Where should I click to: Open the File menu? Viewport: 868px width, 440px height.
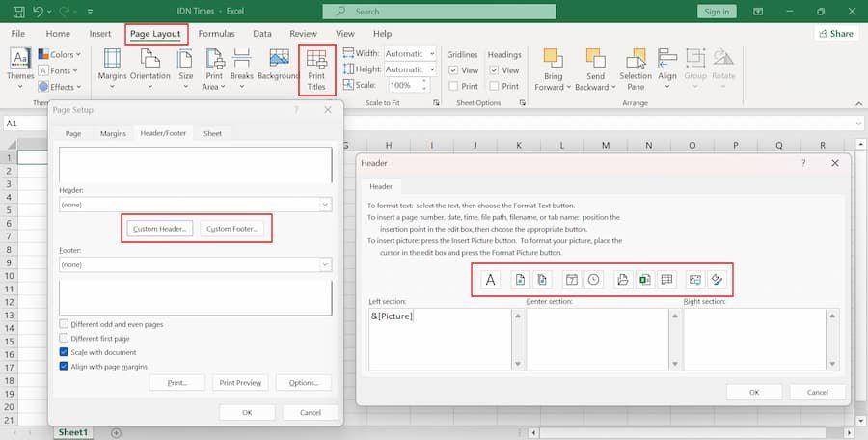pos(18,34)
